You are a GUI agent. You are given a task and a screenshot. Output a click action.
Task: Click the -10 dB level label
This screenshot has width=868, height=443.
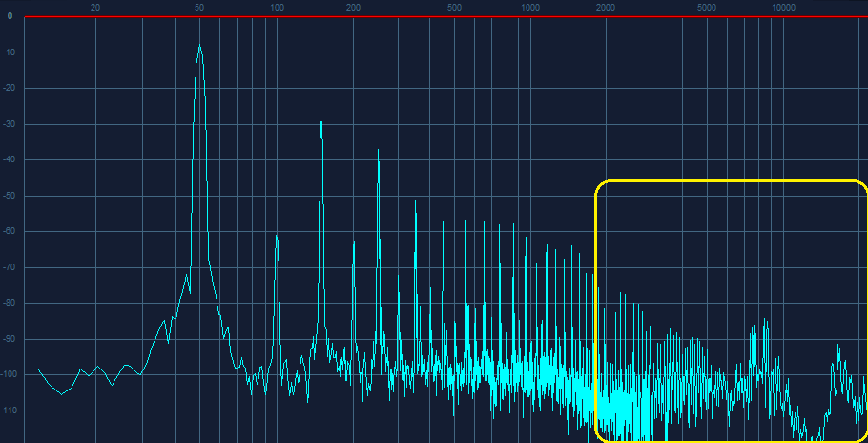click(10, 53)
